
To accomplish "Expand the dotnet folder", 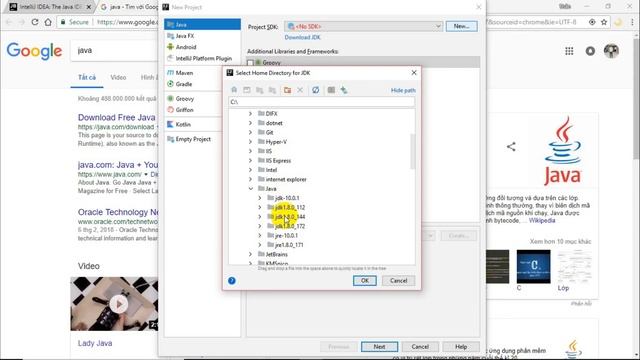I will (x=251, y=123).
